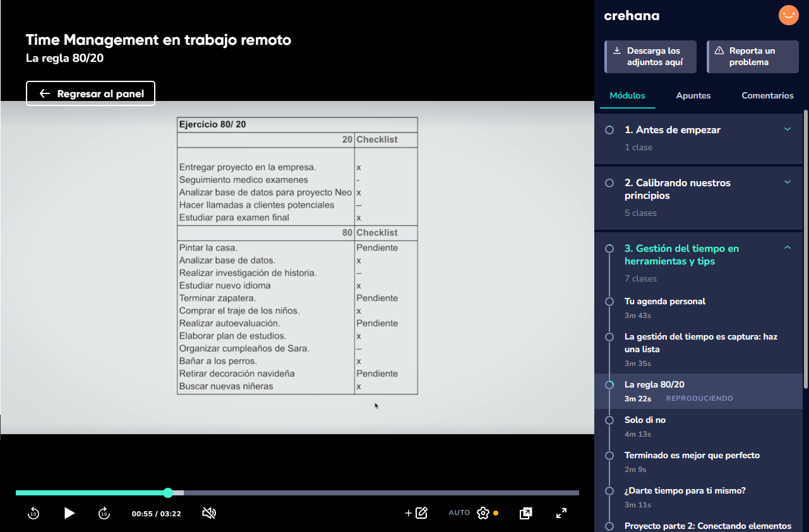The image size is (809, 532).
Task: Toggle the circle next to '1. Antes de empezar'
Action: [609, 130]
